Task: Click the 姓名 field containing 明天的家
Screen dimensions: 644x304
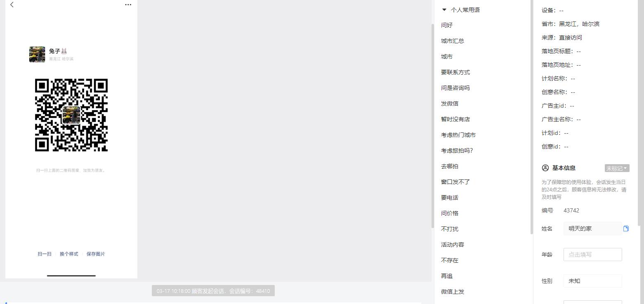Action: click(x=592, y=229)
